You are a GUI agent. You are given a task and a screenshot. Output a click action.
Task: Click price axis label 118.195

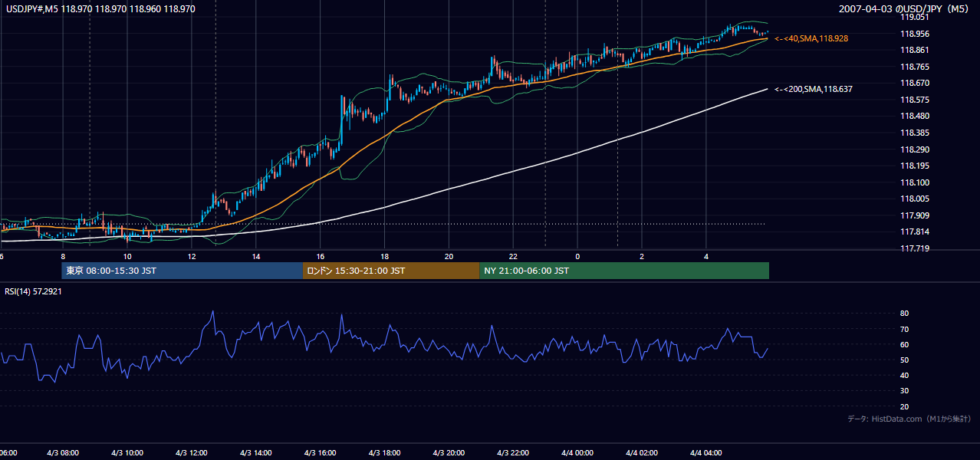(x=915, y=166)
